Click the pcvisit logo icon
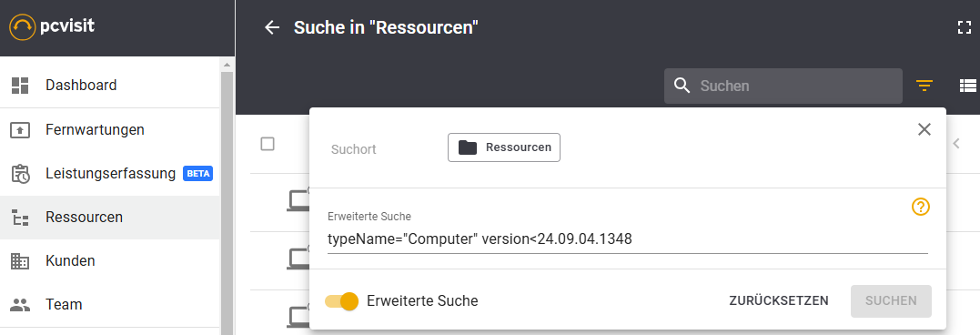 [x=23, y=27]
